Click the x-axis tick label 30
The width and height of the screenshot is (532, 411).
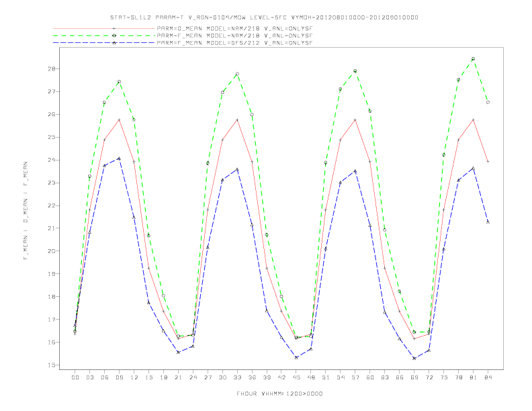pyautogui.click(x=222, y=377)
